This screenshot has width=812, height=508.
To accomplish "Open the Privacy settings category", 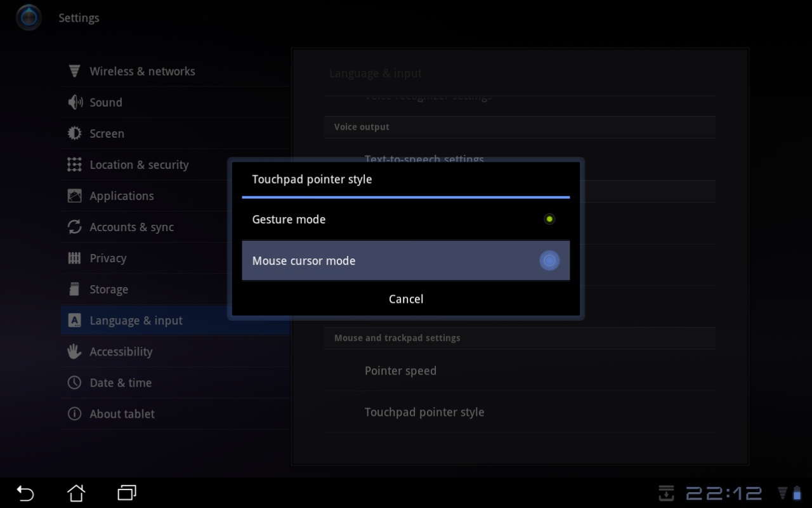I will coord(108,258).
